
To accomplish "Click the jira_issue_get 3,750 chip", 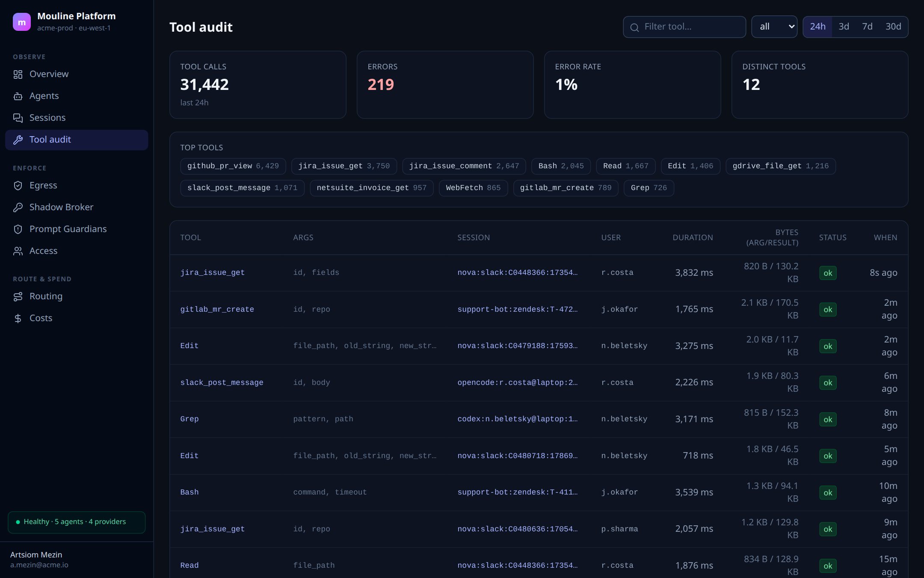I will [344, 166].
